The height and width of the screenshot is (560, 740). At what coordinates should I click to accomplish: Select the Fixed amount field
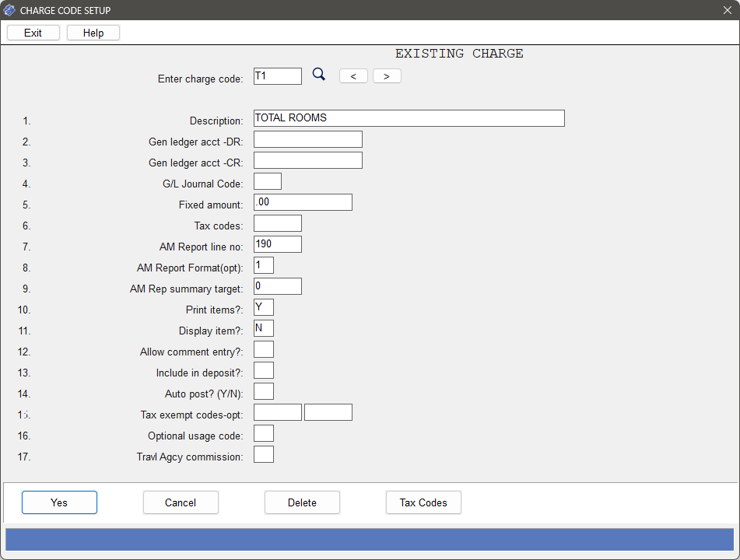pyautogui.click(x=303, y=202)
